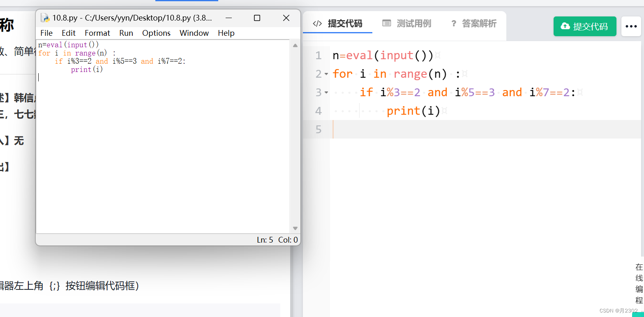This screenshot has height=317, width=644.
Task: Click the question mark icon beside 答案解析
Action: 453,23
